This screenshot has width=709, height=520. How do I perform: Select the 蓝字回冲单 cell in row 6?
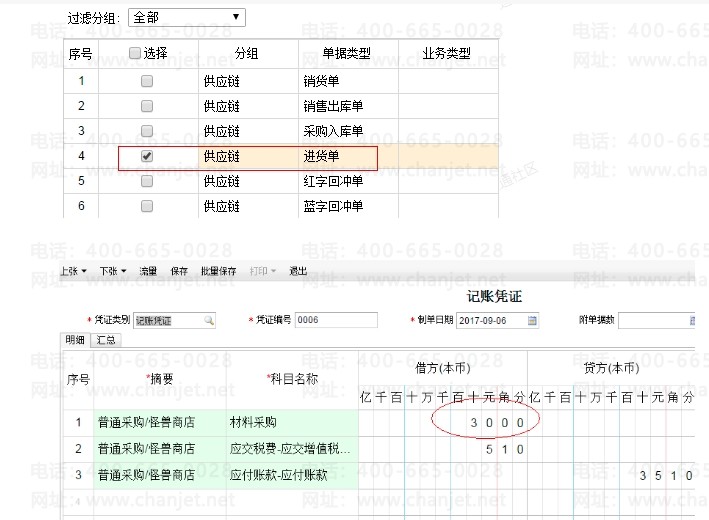348,206
